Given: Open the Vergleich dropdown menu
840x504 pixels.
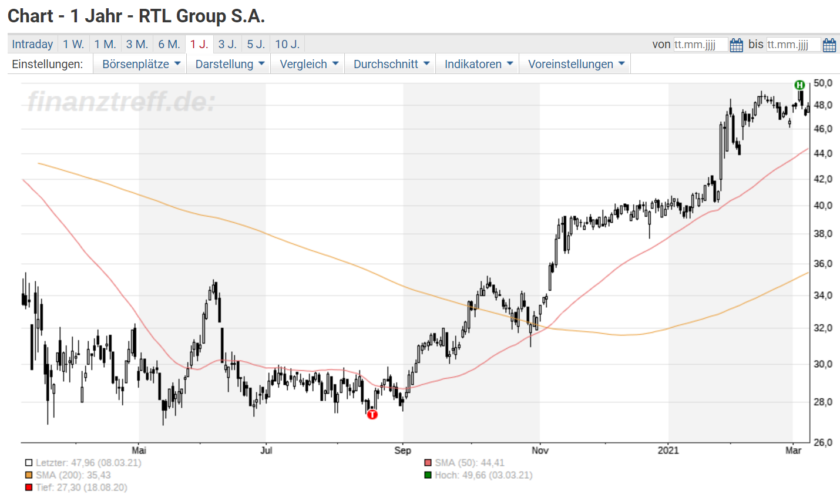Looking at the screenshot, I should (308, 64).
